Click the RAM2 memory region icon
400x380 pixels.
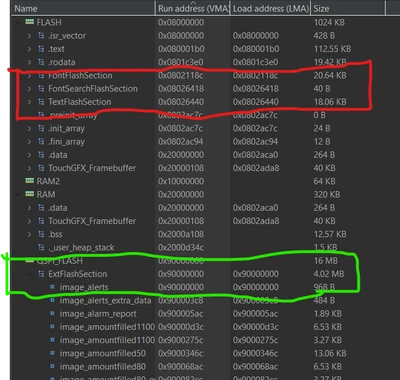click(x=30, y=181)
